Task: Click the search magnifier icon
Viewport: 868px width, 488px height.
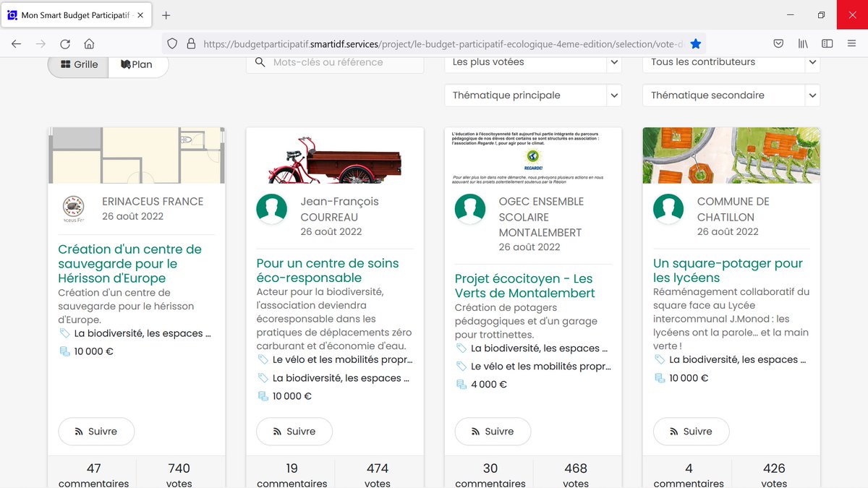Action: (260, 63)
